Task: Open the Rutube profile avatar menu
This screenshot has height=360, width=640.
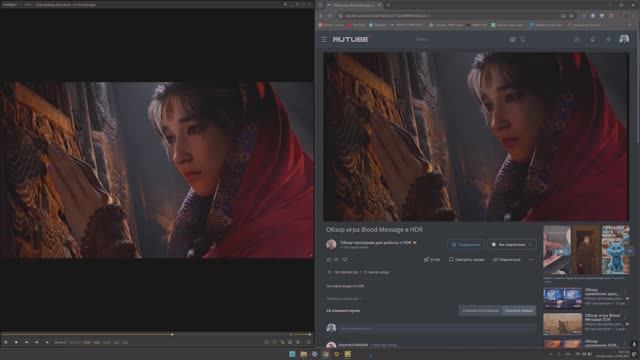Action: point(624,39)
